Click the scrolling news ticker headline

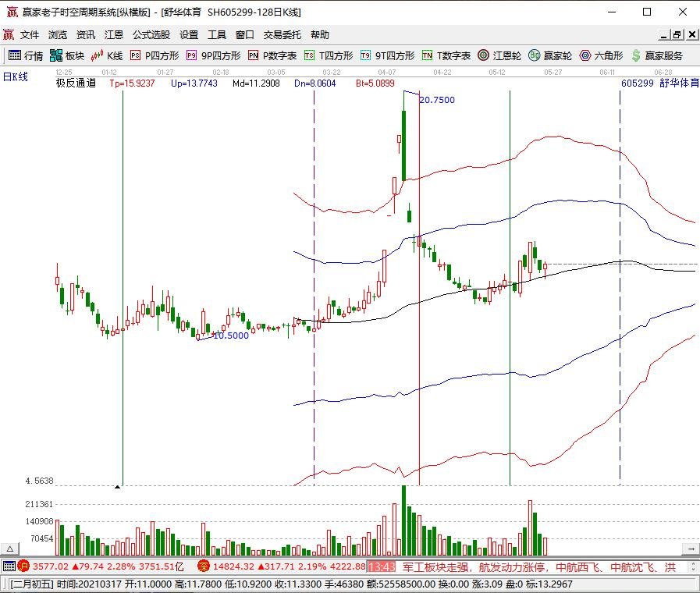538,567
